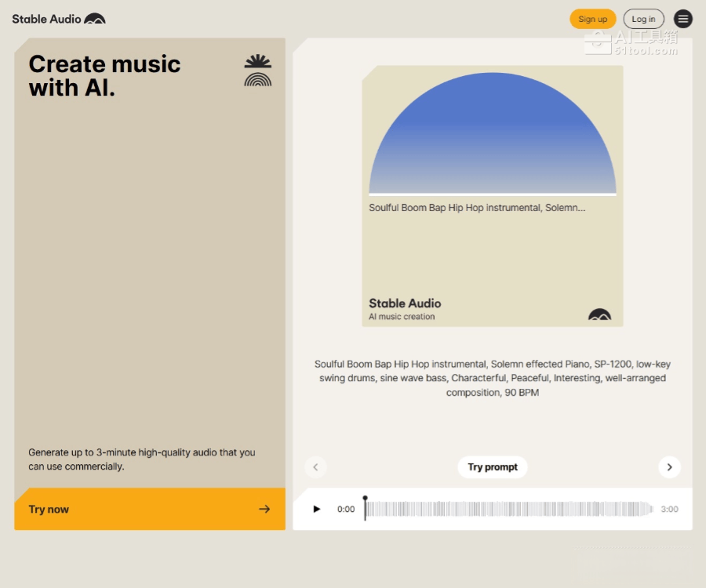Click the Stable Audio logo in header
The height and width of the screenshot is (588, 706).
click(x=59, y=19)
